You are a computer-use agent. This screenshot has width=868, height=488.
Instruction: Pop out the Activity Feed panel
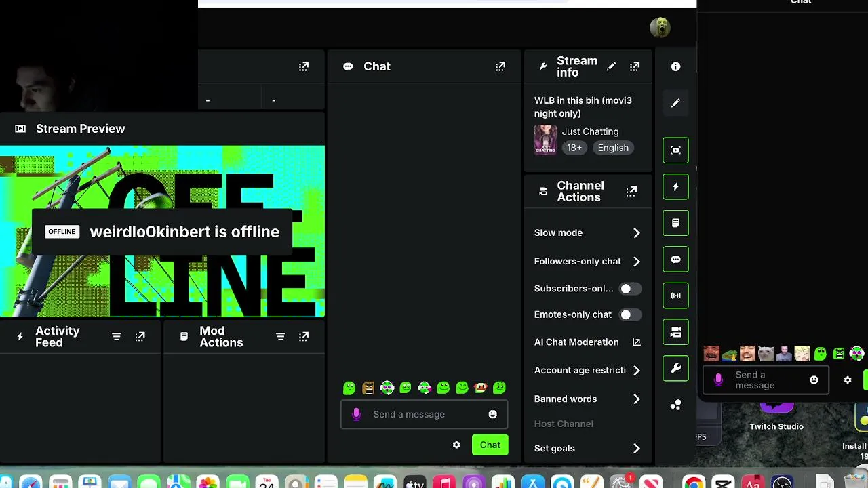pos(140,337)
